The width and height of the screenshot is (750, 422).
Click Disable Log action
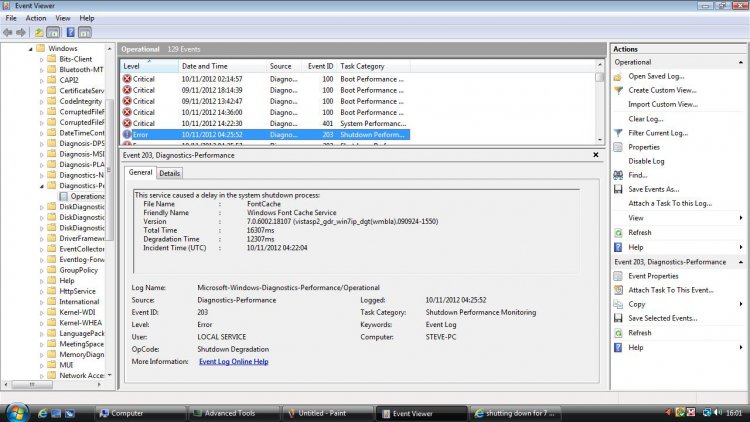coord(646,161)
